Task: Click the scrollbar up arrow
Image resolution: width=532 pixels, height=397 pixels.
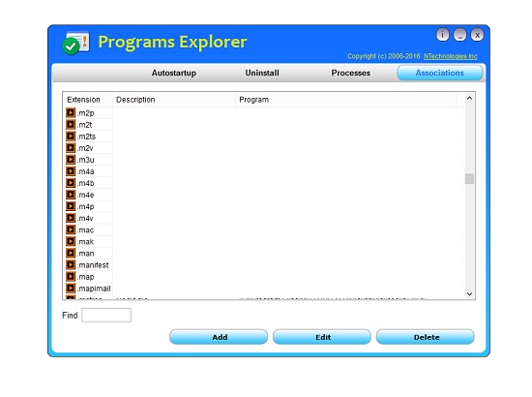Action: click(x=469, y=98)
